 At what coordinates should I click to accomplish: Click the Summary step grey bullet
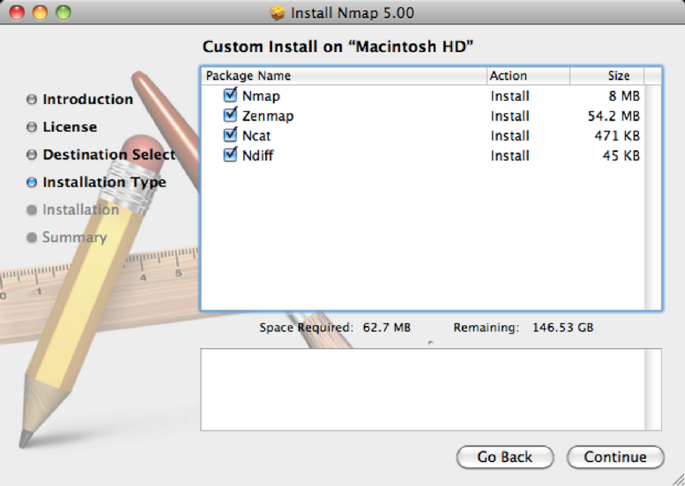[x=31, y=237]
